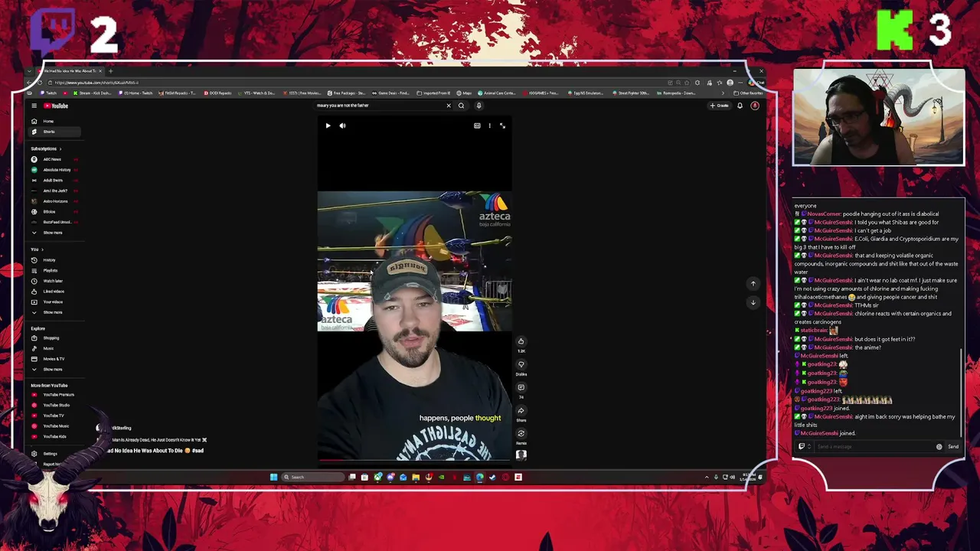
Task: Toggle captions on the Short
Action: (477, 126)
